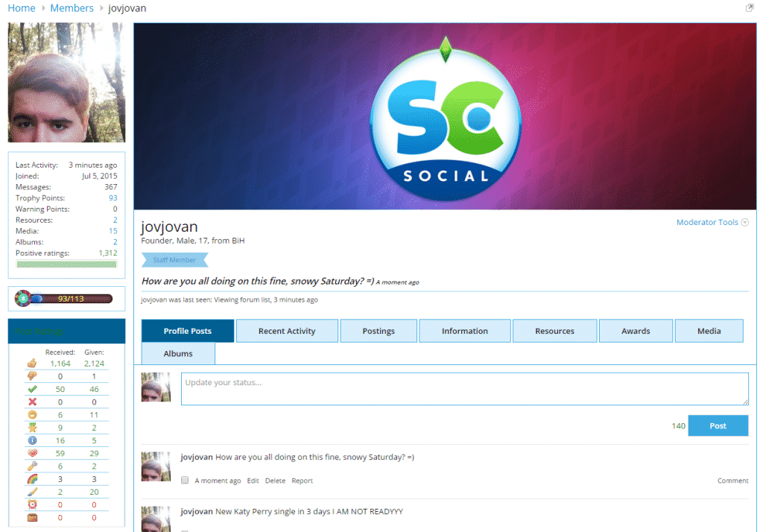Click the wrench useful rating icon
763x532 pixels.
click(x=32, y=466)
